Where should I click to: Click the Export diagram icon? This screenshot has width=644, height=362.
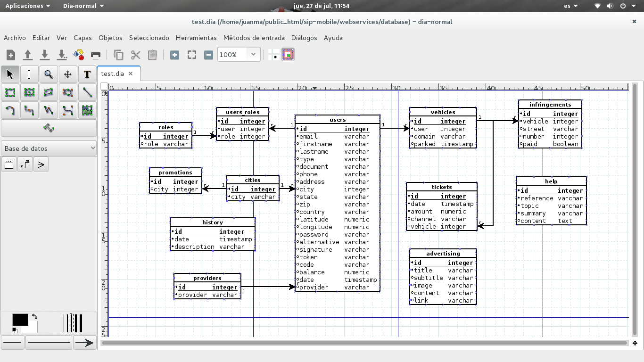click(79, 55)
